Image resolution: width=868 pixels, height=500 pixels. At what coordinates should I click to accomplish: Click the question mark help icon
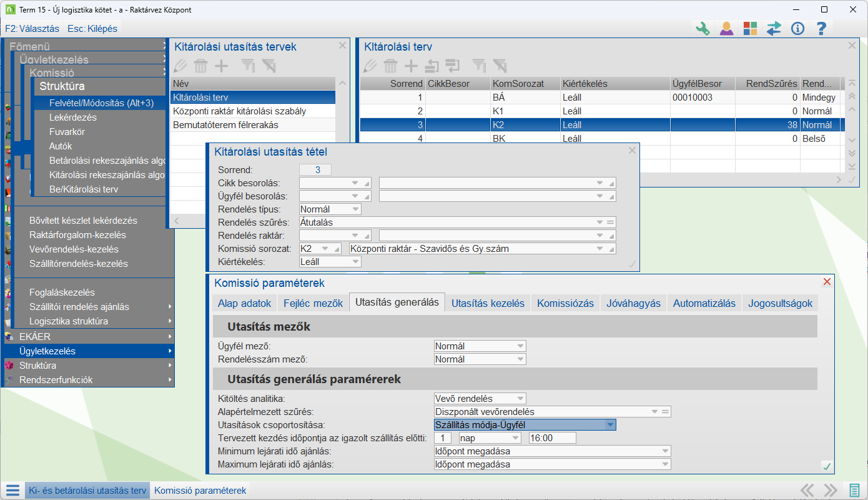[821, 29]
